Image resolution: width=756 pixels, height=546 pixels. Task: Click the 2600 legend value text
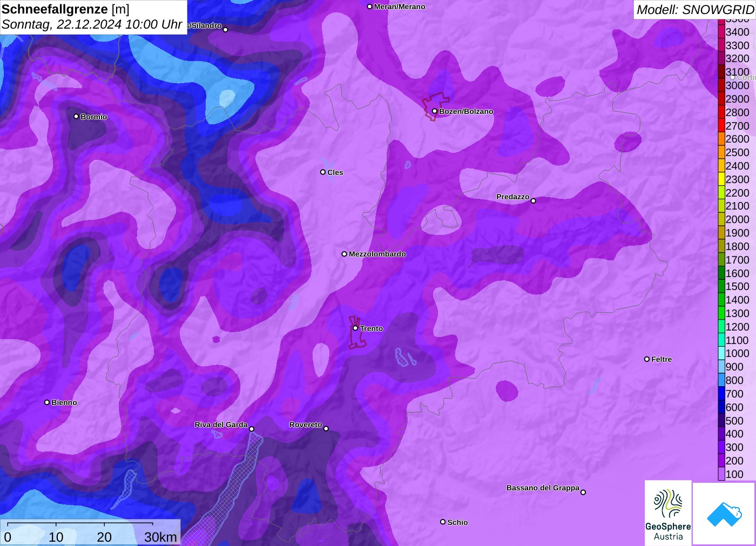click(738, 139)
